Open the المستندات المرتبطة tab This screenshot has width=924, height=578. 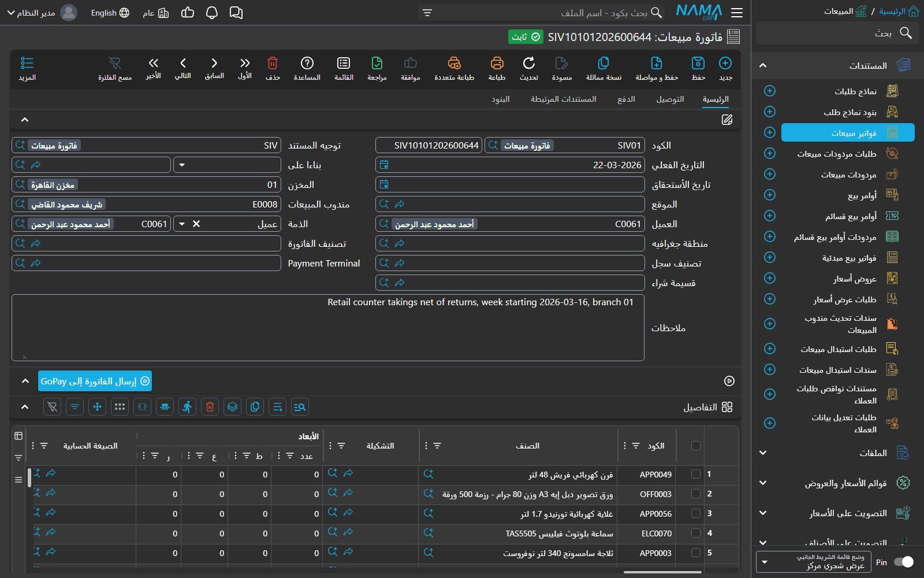tap(564, 99)
